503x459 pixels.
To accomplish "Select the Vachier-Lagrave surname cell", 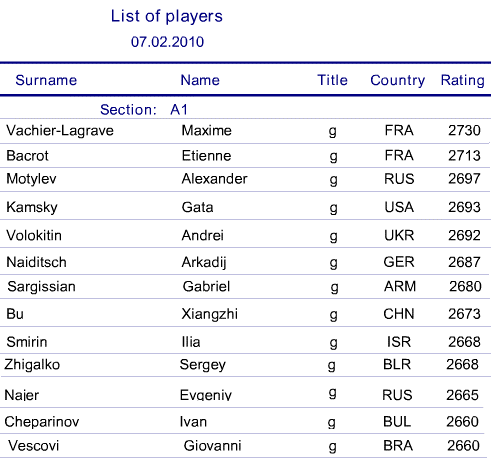I will (x=60, y=131).
